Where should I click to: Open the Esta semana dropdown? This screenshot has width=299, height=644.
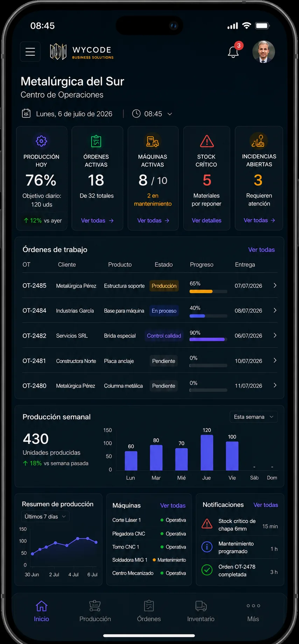[x=253, y=417]
